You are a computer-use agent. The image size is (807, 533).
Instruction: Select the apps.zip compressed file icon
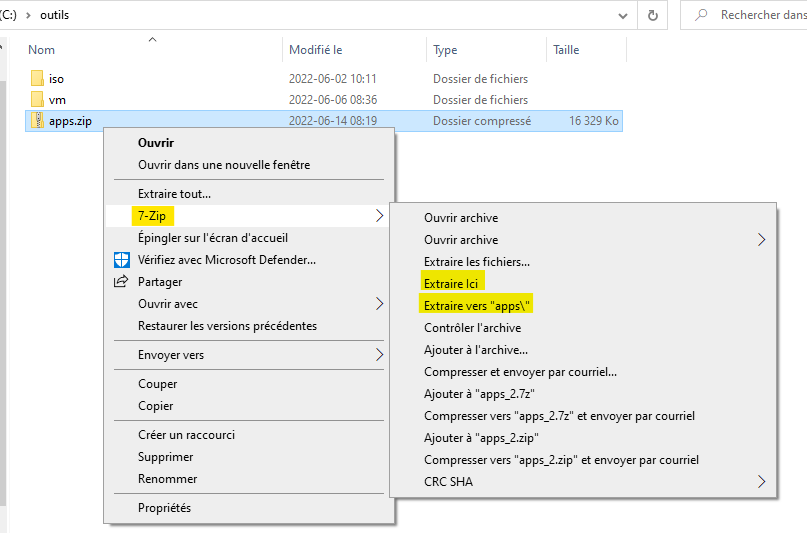click(37, 121)
